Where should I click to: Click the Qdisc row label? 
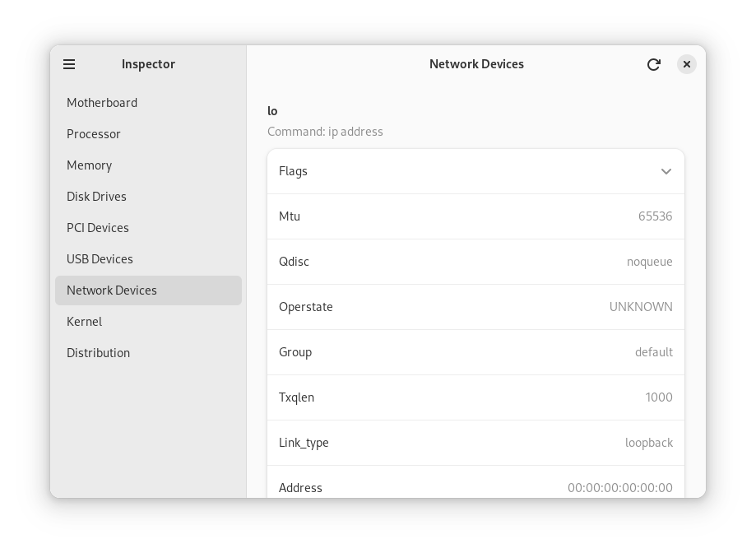pyautogui.click(x=294, y=262)
